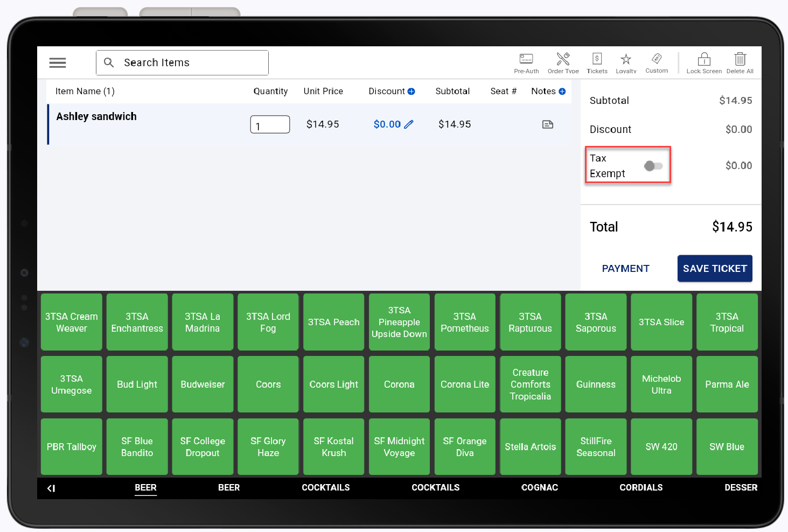Add Guinness to the order

(x=596, y=384)
